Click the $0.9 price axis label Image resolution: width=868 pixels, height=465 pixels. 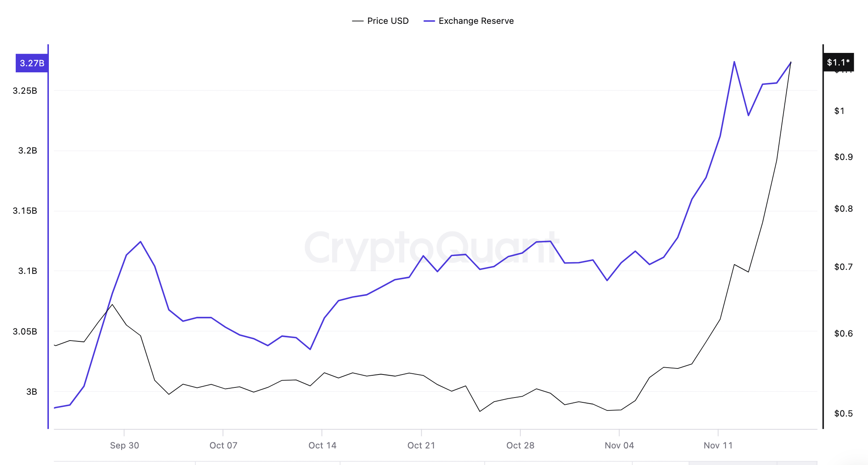843,157
